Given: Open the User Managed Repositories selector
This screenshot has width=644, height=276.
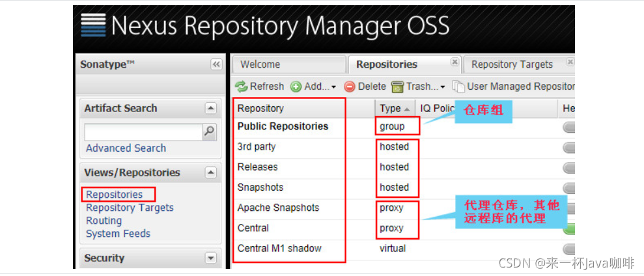Looking at the screenshot, I should [513, 87].
